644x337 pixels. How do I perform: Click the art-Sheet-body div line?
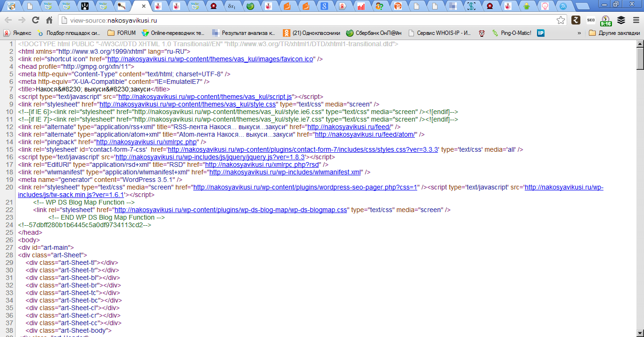click(x=68, y=330)
